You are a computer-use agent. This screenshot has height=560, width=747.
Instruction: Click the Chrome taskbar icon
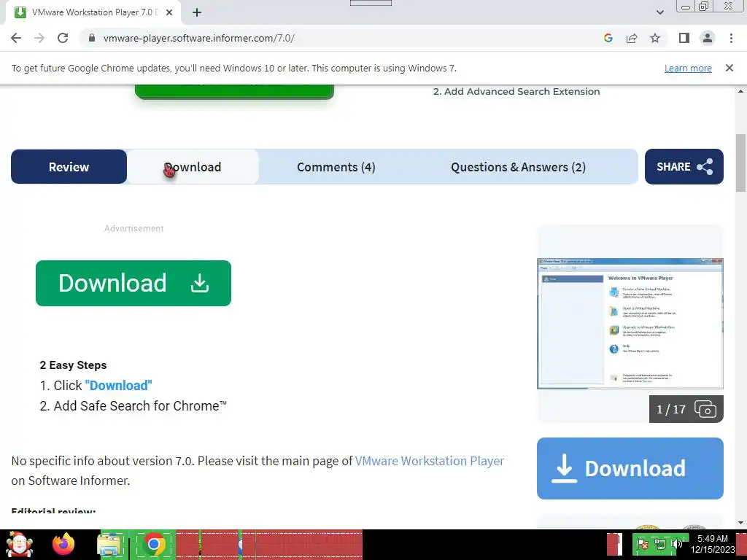click(x=153, y=545)
